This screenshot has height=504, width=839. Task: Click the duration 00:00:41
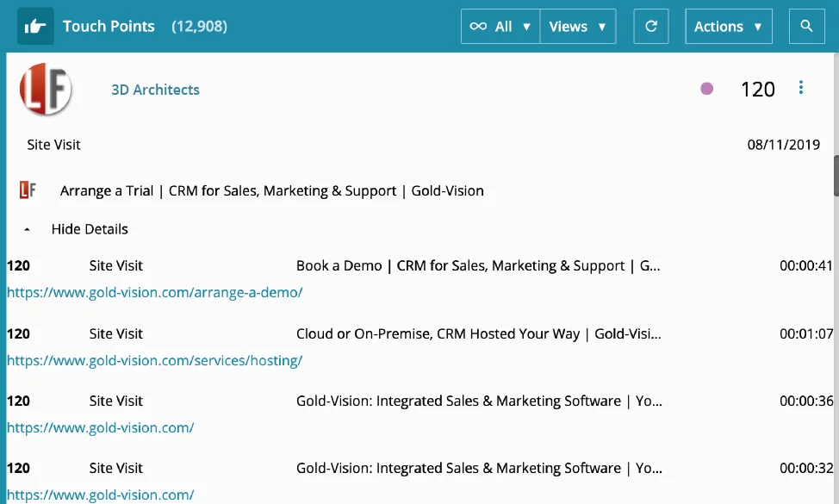(805, 266)
